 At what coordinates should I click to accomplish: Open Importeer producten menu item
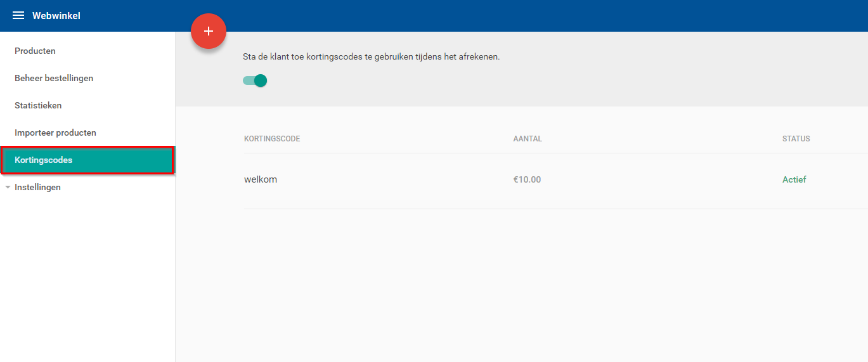[x=55, y=133]
